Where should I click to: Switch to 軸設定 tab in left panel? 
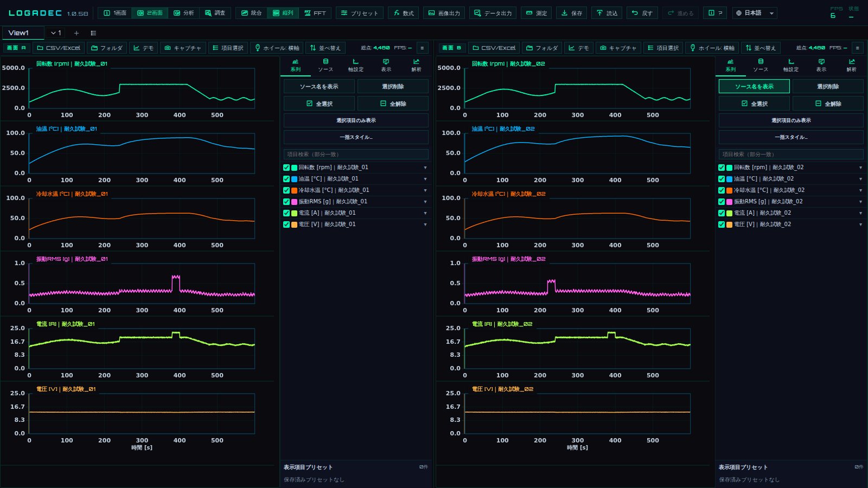point(356,65)
